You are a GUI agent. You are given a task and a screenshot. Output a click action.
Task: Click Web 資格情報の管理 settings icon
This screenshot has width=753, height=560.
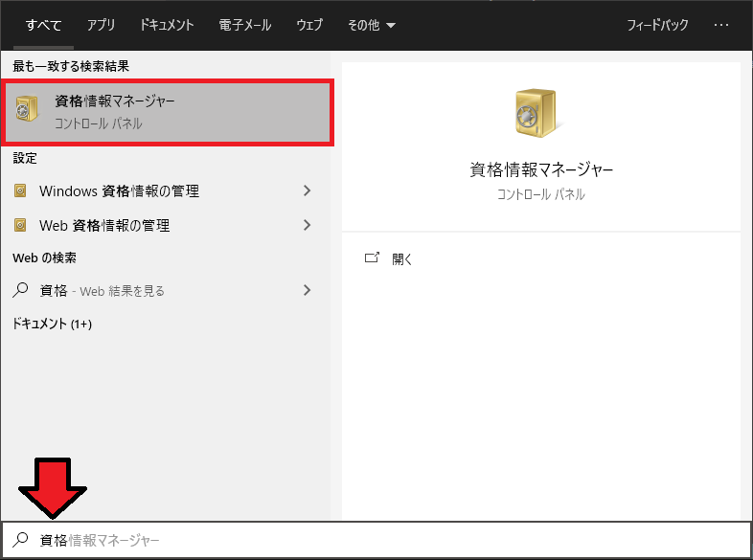tap(20, 225)
